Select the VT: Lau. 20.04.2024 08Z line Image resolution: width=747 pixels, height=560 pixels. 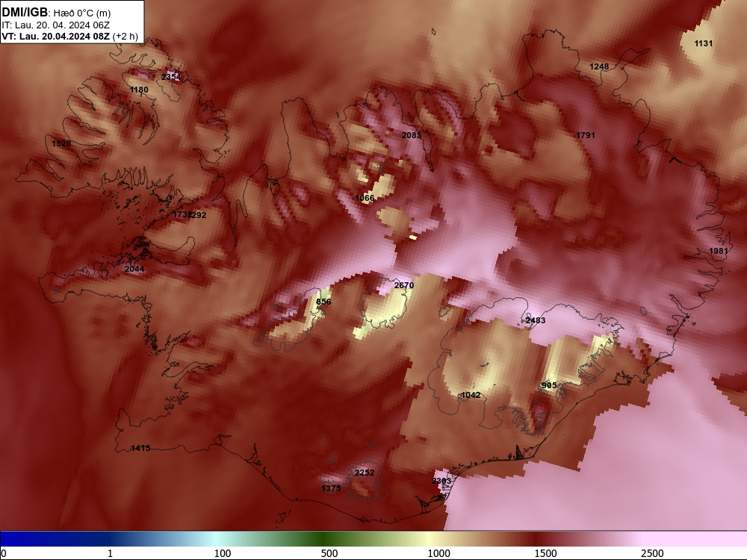click(69, 37)
